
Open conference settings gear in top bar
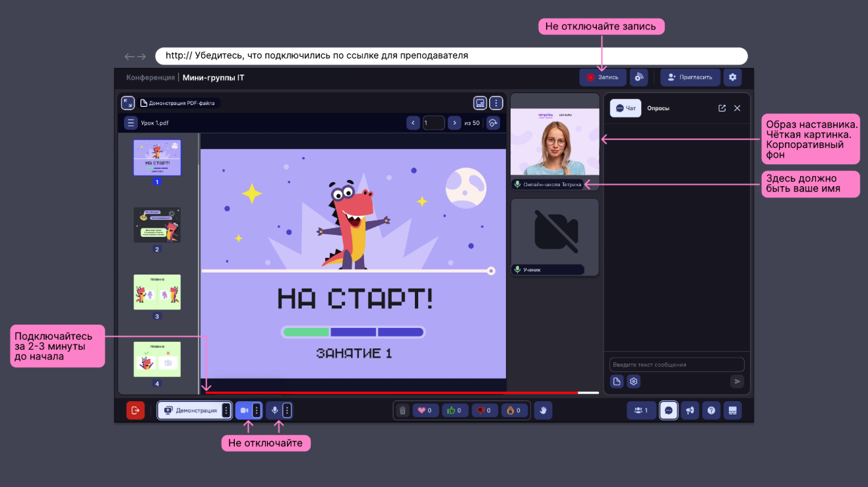point(733,77)
